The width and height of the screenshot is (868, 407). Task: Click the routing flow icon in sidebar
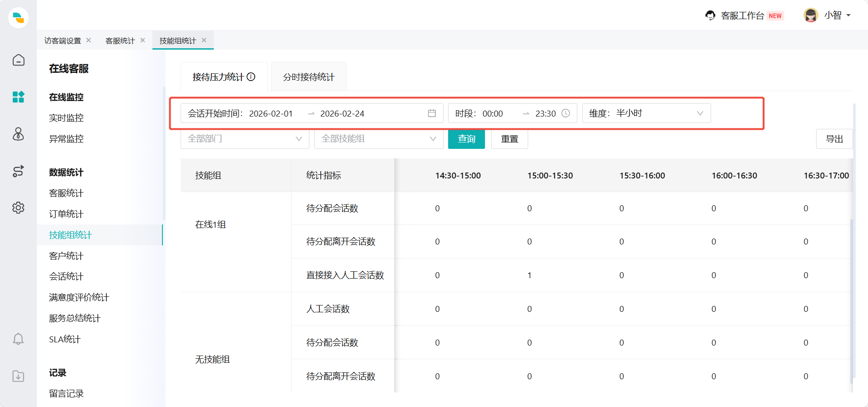pos(18,171)
